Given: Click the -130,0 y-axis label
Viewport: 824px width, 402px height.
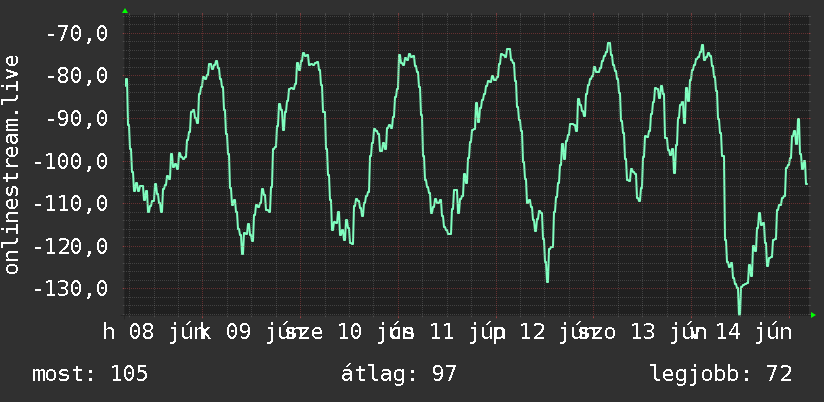Looking at the screenshot, I should [x=71, y=288].
